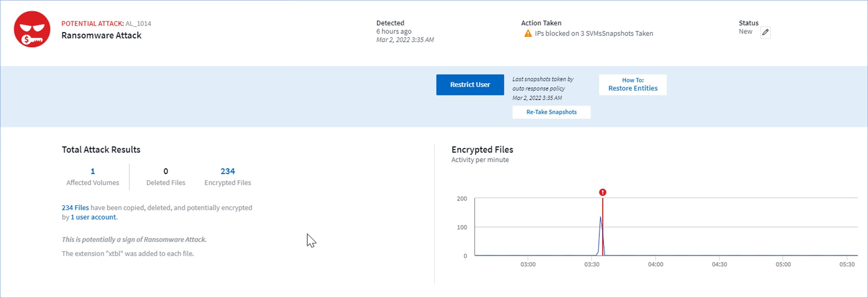Click the orange warning triangle icon
Viewport: 868px width, 298px height.
tap(528, 34)
